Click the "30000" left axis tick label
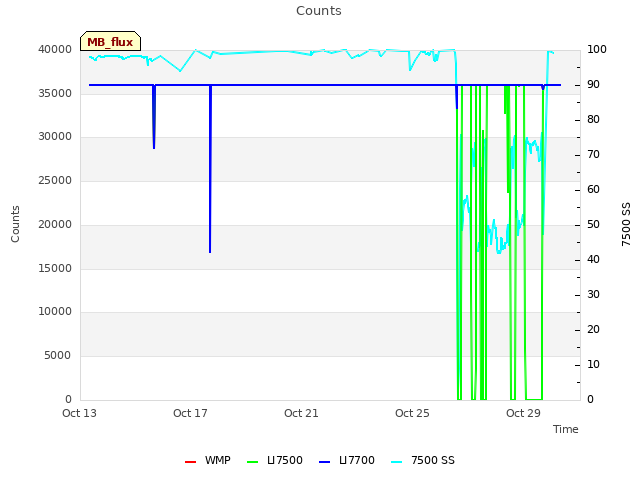This screenshot has height=480, width=640. (x=55, y=137)
